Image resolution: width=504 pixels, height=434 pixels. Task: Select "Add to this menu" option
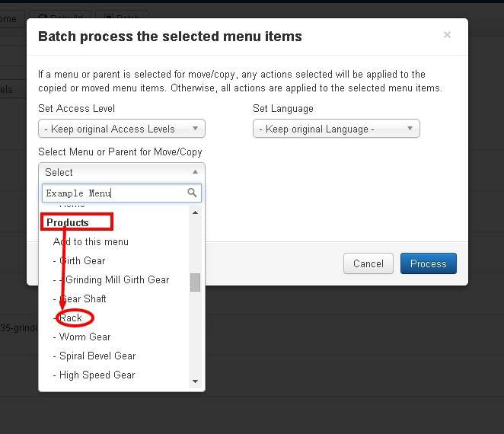pos(91,241)
